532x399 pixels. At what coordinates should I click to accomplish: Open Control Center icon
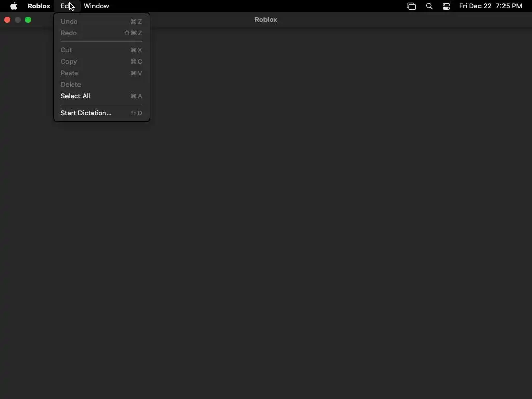pyautogui.click(x=446, y=6)
